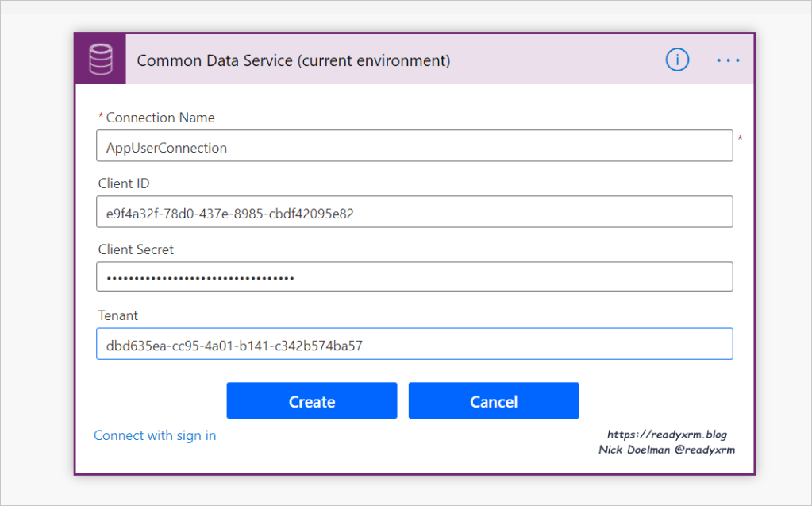
Task: Click red asterisk before Connection Name label
Action: tap(101, 118)
